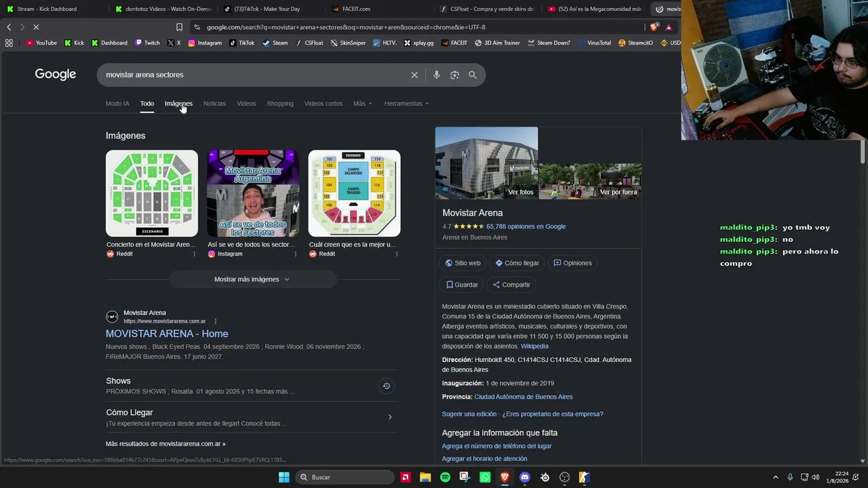Screen dimensions: 868x488
Task: Open the Steam bookmark
Action: click(275, 43)
